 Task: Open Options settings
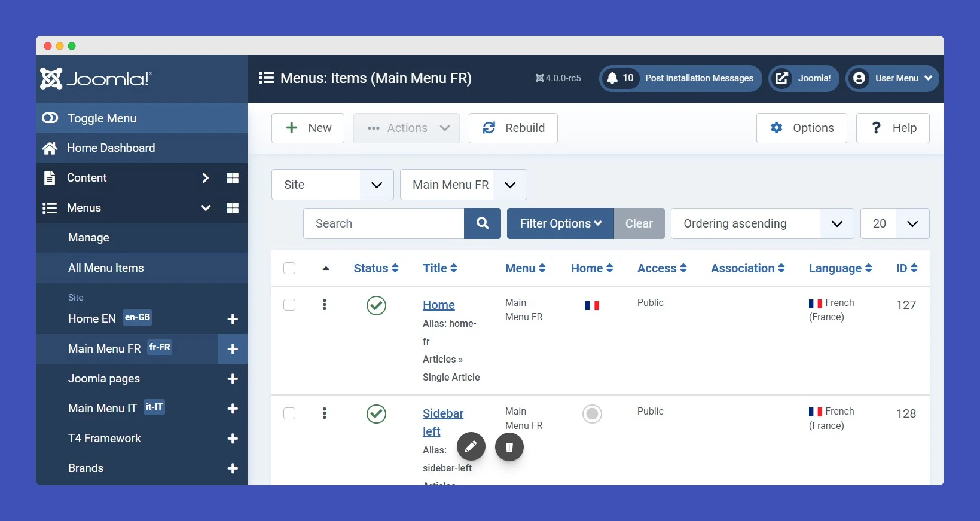tap(802, 128)
